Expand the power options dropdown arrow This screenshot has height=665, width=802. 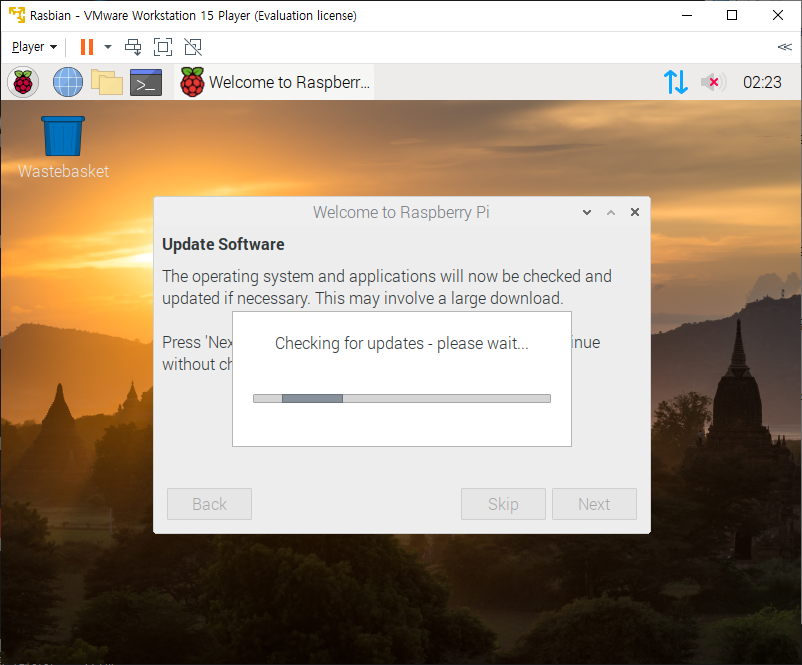[x=108, y=47]
